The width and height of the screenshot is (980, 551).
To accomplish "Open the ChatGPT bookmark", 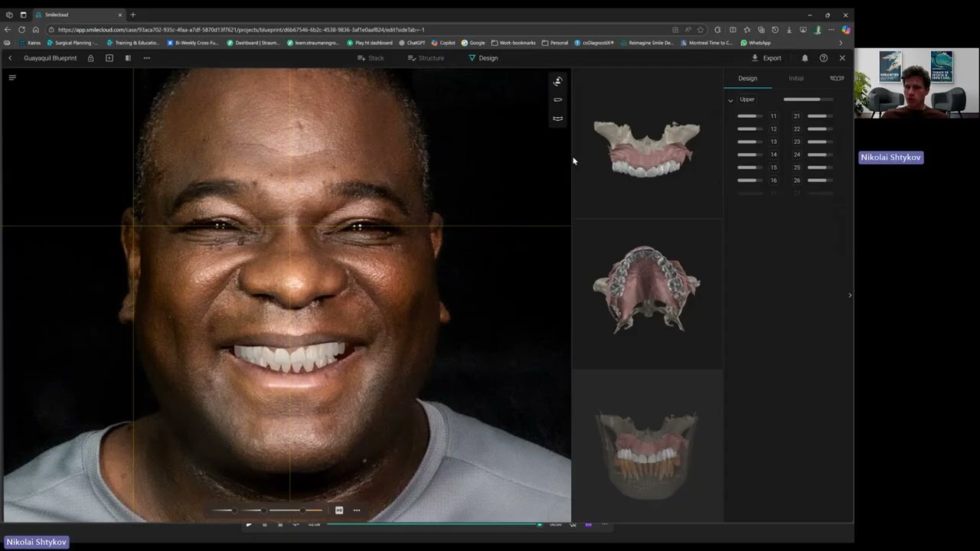I will [412, 43].
